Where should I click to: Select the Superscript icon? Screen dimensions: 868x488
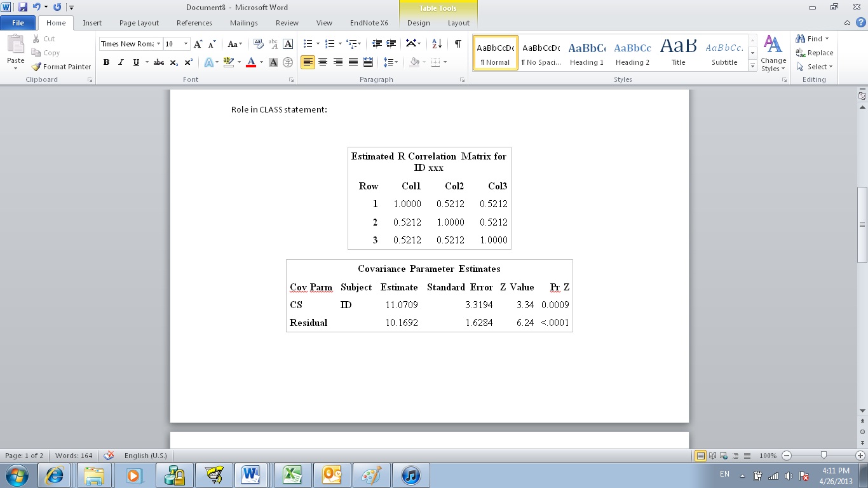click(187, 62)
